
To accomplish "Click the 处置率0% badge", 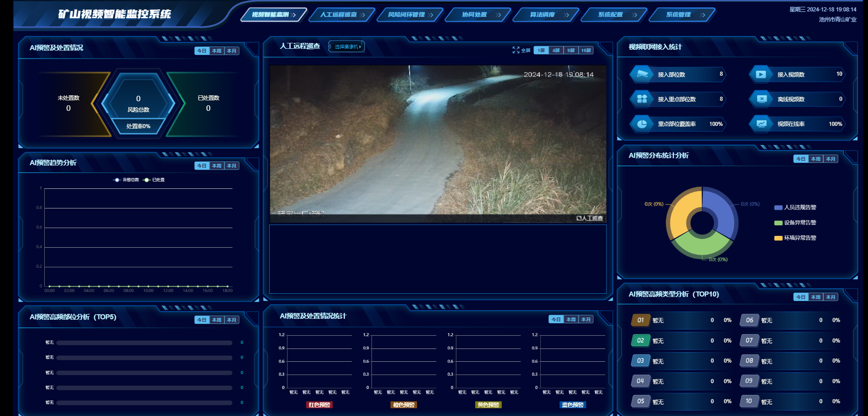I will (x=138, y=126).
